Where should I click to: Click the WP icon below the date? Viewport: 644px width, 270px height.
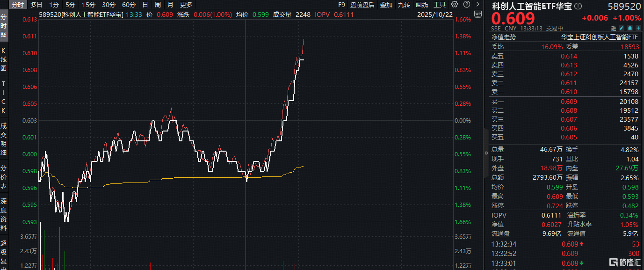click(478, 14)
